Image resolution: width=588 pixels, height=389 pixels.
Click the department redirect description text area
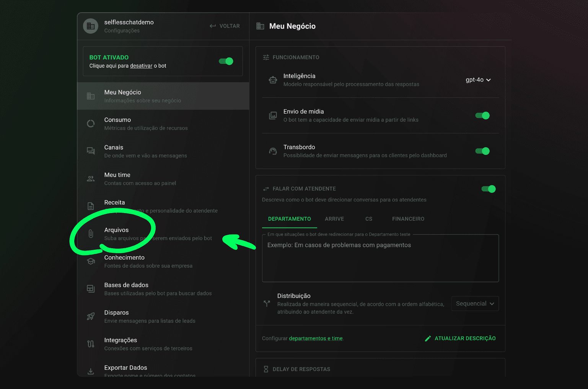pos(380,258)
